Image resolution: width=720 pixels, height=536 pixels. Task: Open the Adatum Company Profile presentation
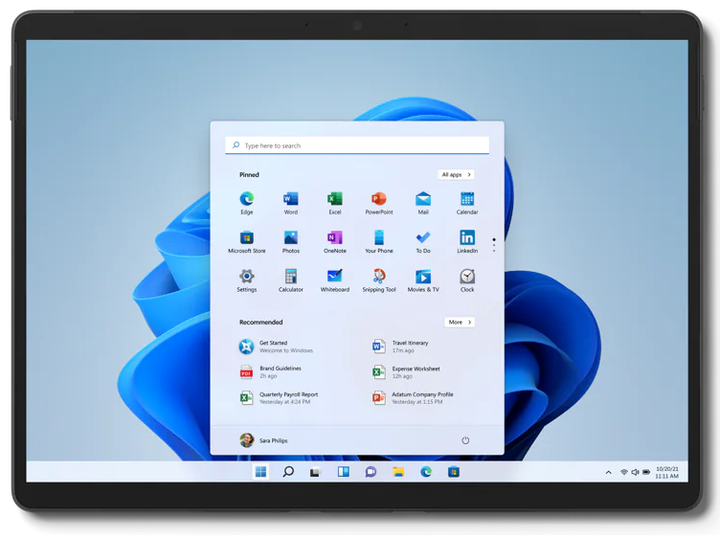(x=412, y=398)
